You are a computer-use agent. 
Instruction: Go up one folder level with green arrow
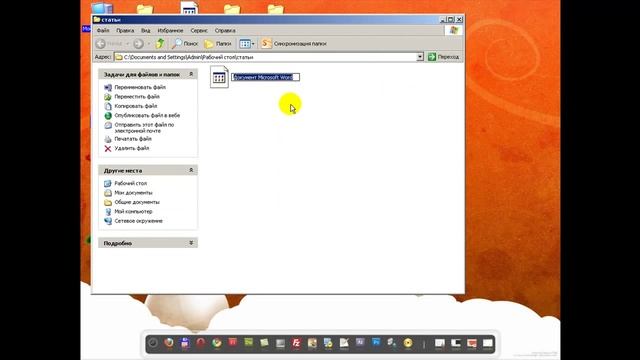pyautogui.click(x=160, y=43)
